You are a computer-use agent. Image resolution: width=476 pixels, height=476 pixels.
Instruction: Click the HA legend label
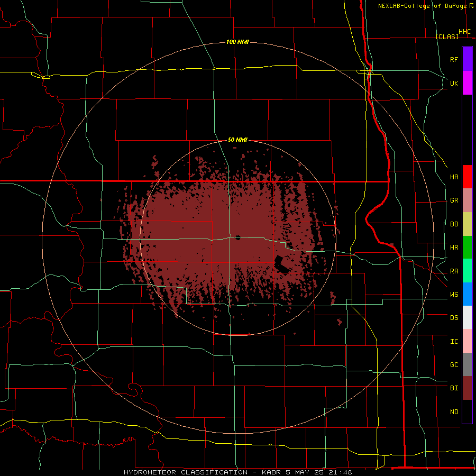454,177
